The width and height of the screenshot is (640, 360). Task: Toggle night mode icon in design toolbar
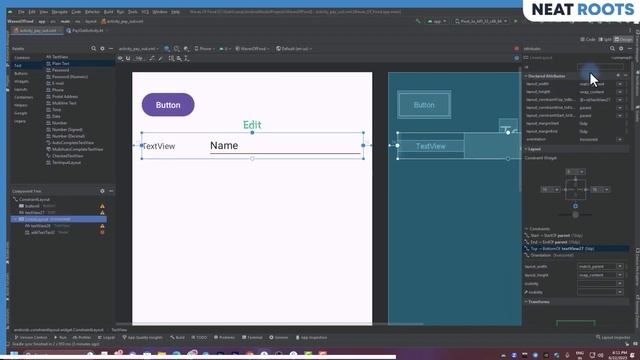pos(186,49)
